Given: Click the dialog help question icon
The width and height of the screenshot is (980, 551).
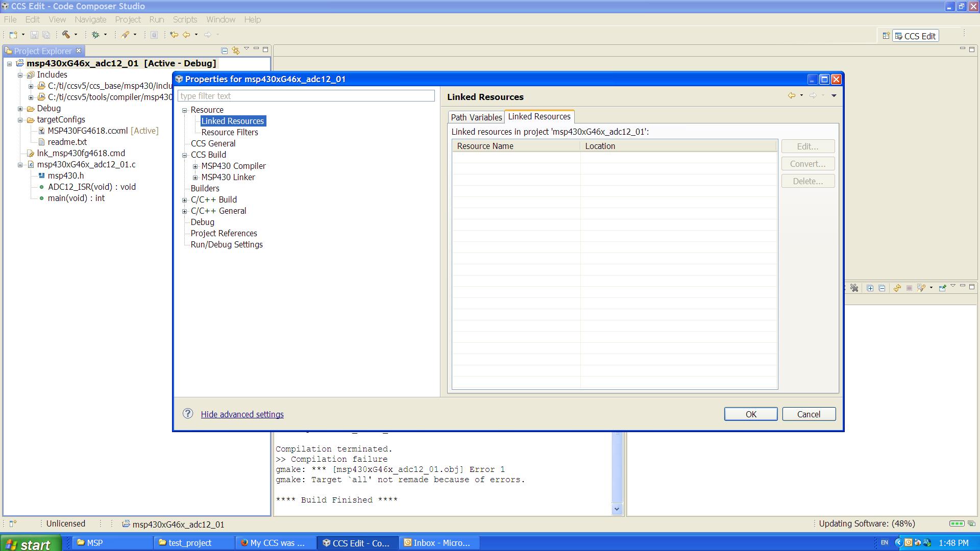Looking at the screenshot, I should [x=188, y=414].
